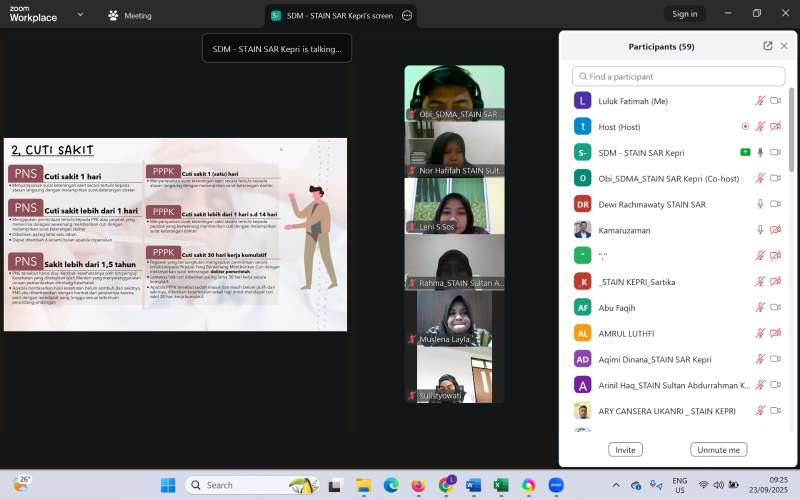Screen dimensions: 800x500
Task: Select Kamaruzaman participant name
Action: (624, 231)
